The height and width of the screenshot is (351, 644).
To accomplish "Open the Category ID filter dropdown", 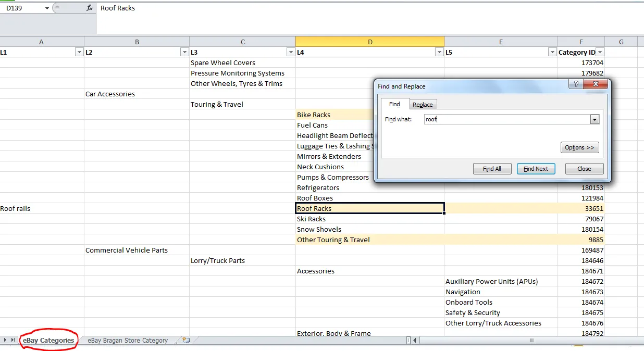I will point(600,52).
